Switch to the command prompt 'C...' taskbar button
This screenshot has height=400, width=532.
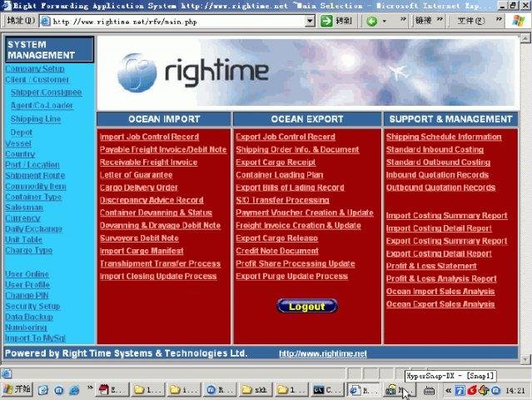(x=326, y=390)
